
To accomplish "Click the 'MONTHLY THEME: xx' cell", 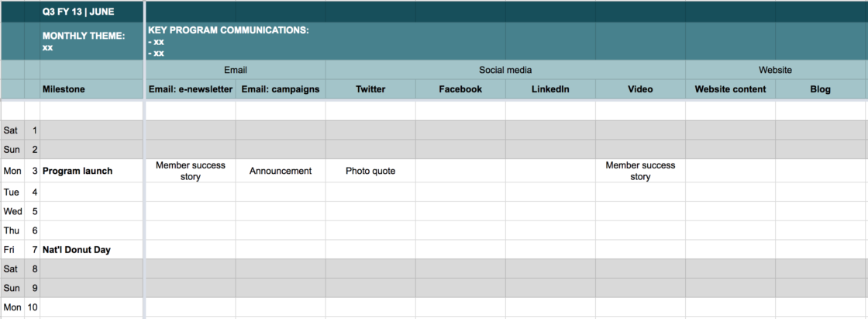I will 92,41.
